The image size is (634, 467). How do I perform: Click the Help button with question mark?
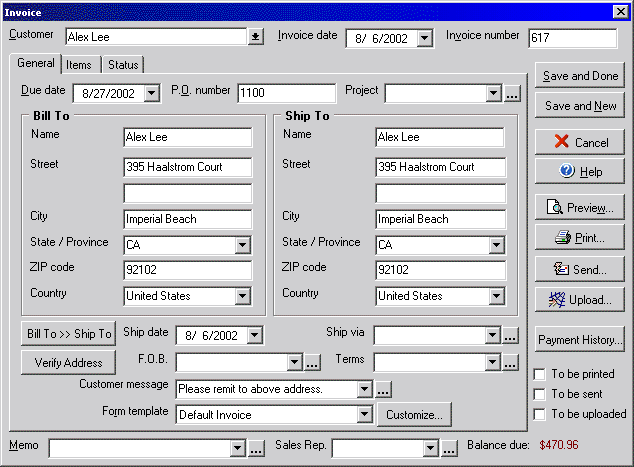tap(579, 172)
